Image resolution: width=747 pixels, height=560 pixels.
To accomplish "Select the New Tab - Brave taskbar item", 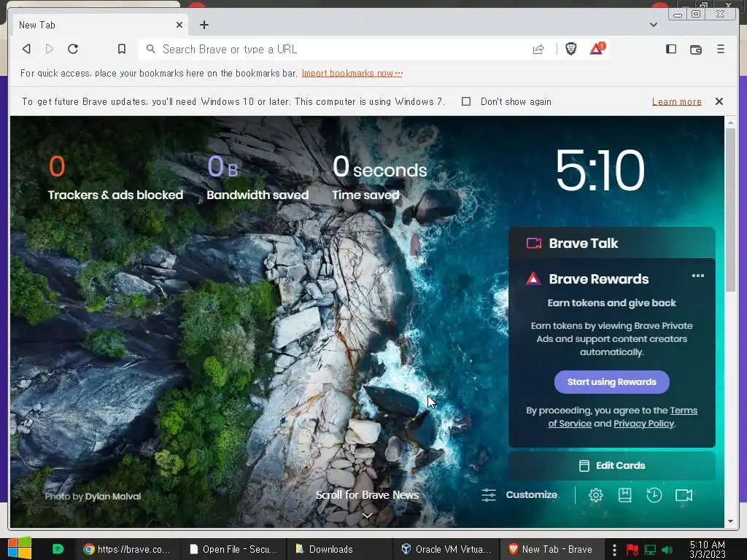I will click(x=552, y=549).
